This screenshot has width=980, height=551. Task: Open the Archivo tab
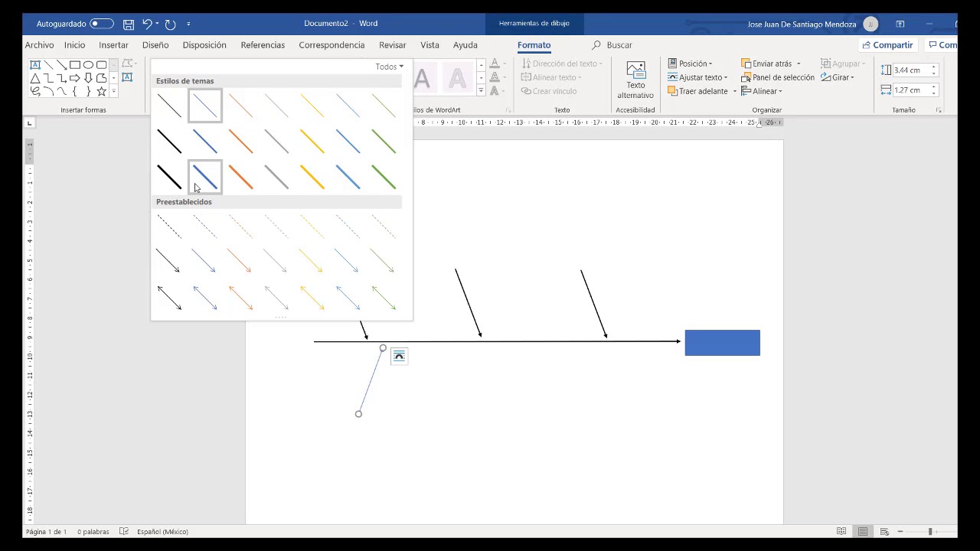pos(39,45)
